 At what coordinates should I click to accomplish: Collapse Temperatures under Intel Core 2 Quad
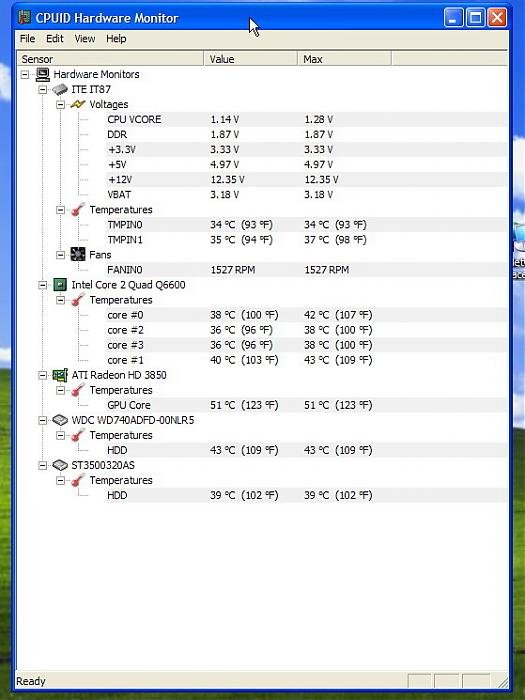[61, 300]
